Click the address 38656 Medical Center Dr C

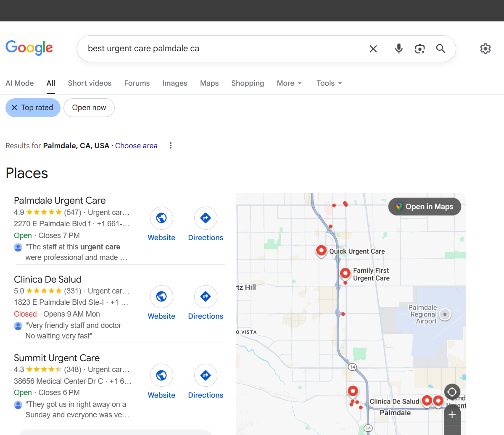(x=58, y=381)
